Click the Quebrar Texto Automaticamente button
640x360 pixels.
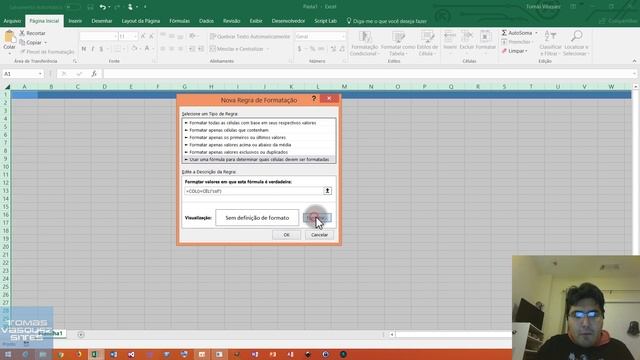point(250,37)
